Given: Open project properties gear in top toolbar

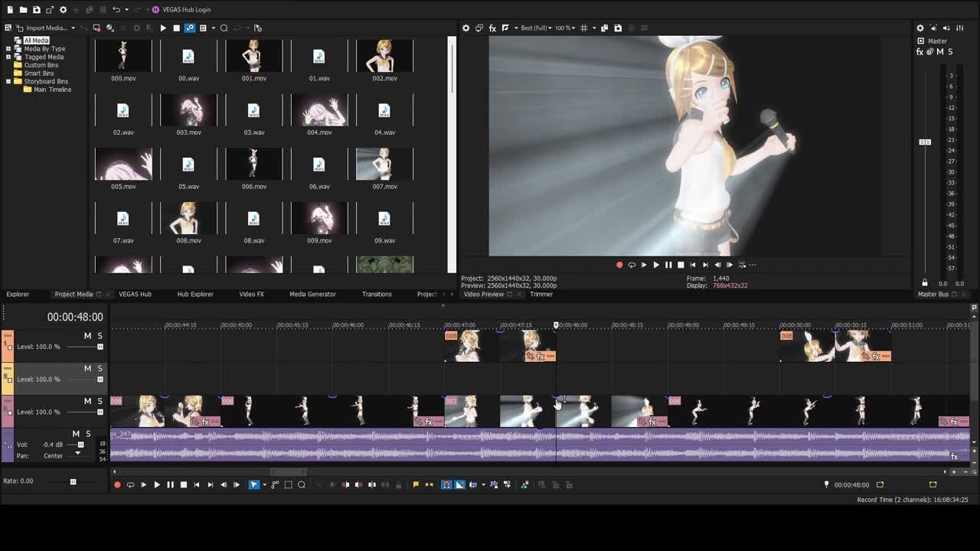Looking at the screenshot, I should [x=63, y=10].
